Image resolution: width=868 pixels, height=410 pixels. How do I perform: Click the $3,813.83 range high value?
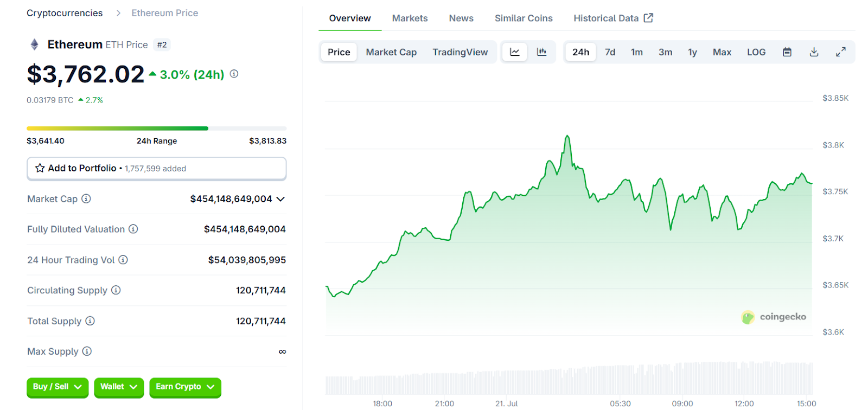(267, 141)
